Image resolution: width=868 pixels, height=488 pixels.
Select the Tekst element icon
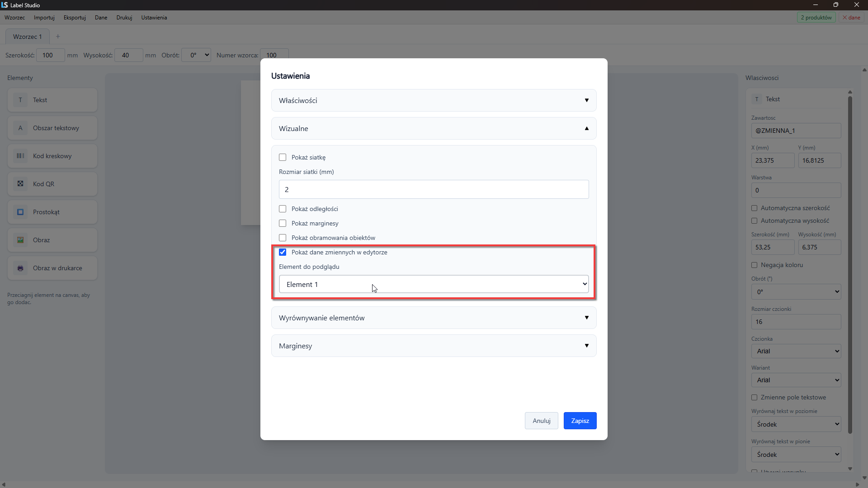[20, 100]
